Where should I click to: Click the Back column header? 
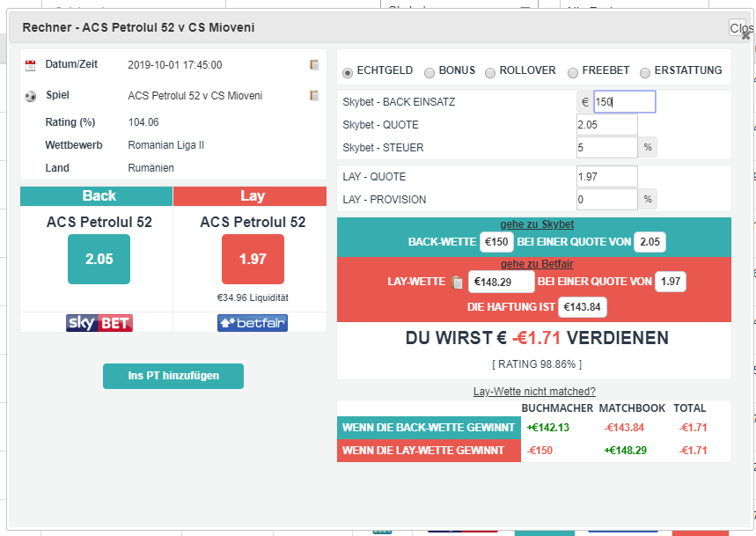(97, 196)
